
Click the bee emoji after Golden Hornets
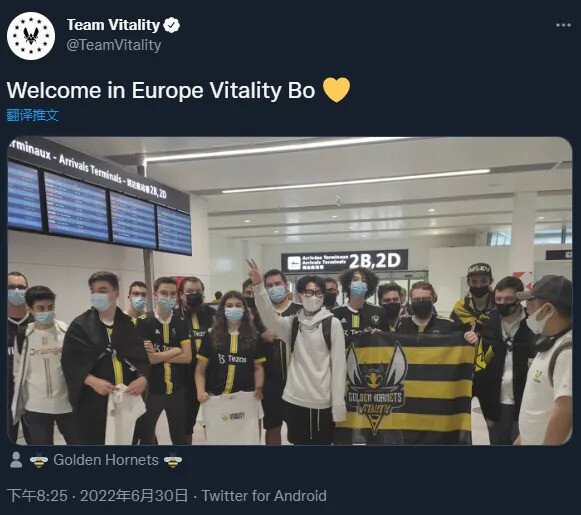click(173, 460)
